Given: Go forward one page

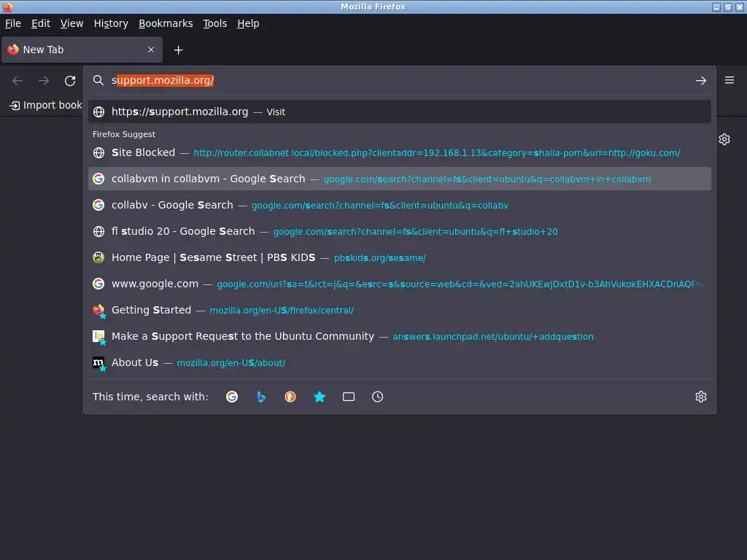Looking at the screenshot, I should point(44,81).
